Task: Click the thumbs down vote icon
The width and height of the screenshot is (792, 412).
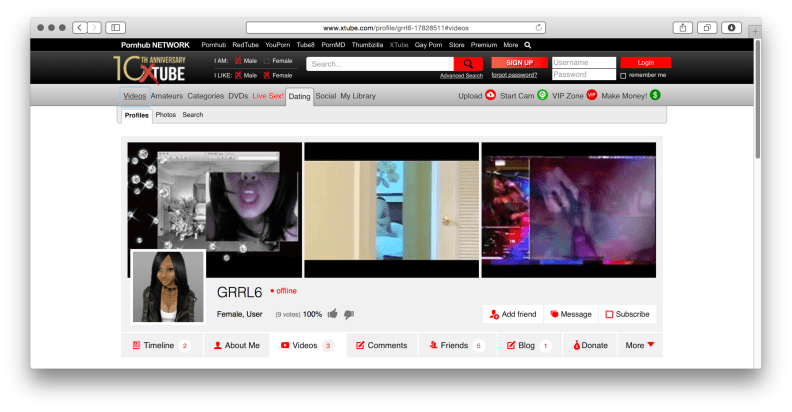Action: point(349,314)
